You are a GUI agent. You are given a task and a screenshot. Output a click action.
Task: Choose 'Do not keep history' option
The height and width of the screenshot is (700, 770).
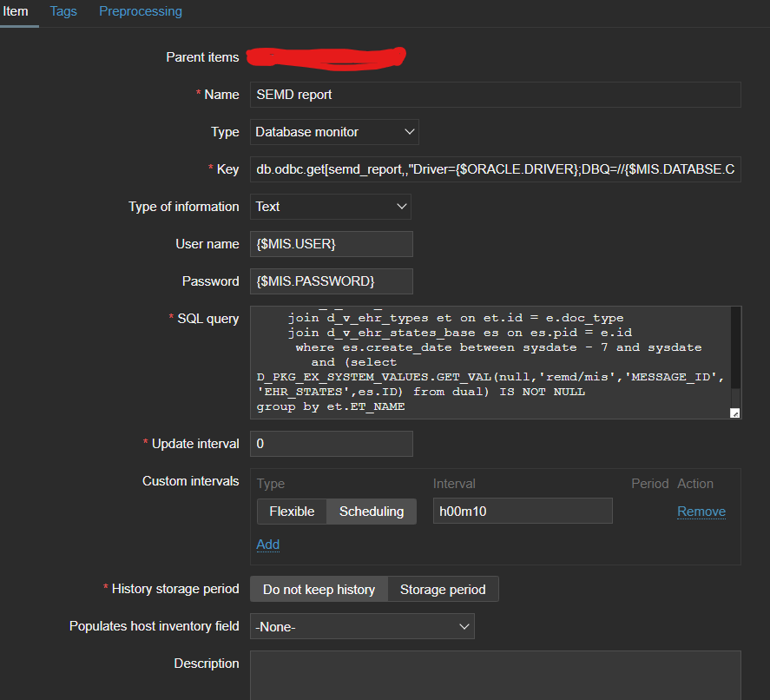[319, 590]
